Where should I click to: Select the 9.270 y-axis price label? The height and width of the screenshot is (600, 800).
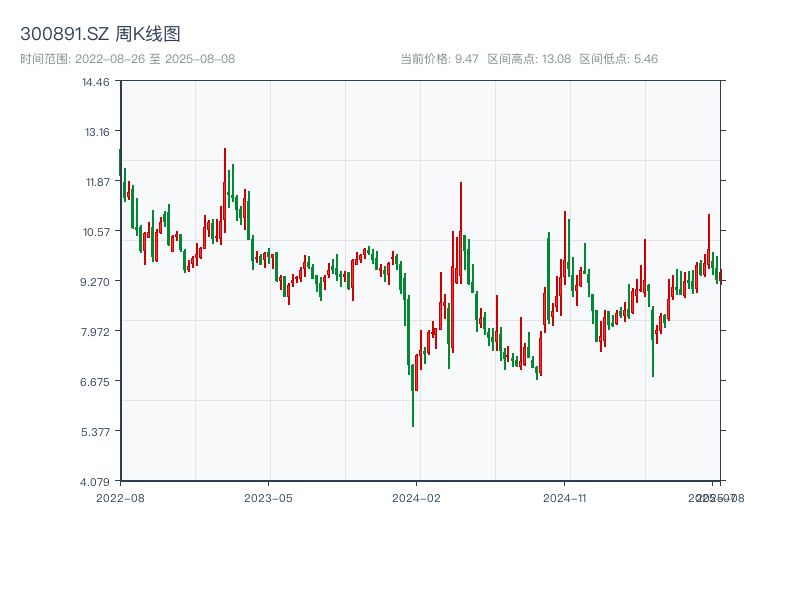coord(96,282)
